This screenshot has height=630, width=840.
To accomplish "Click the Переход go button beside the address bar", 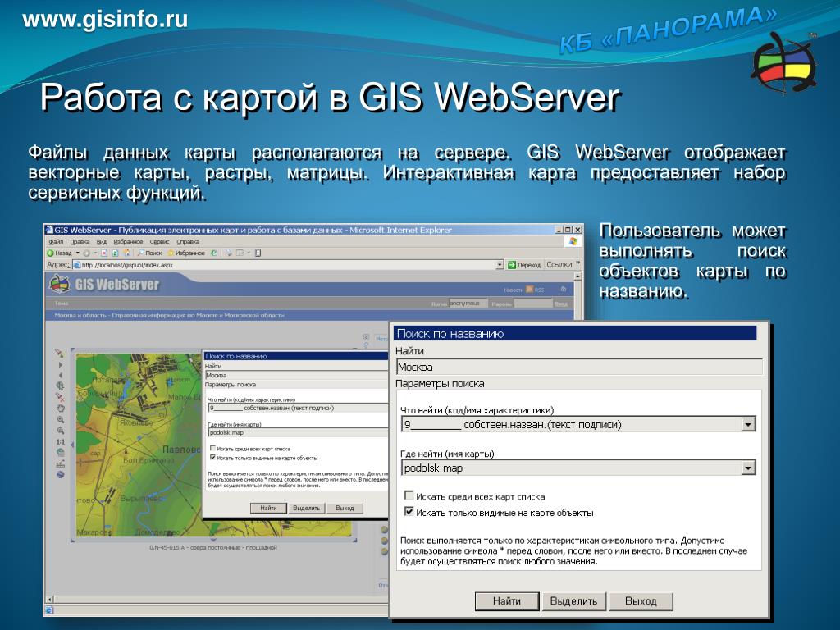I will tap(524, 265).
